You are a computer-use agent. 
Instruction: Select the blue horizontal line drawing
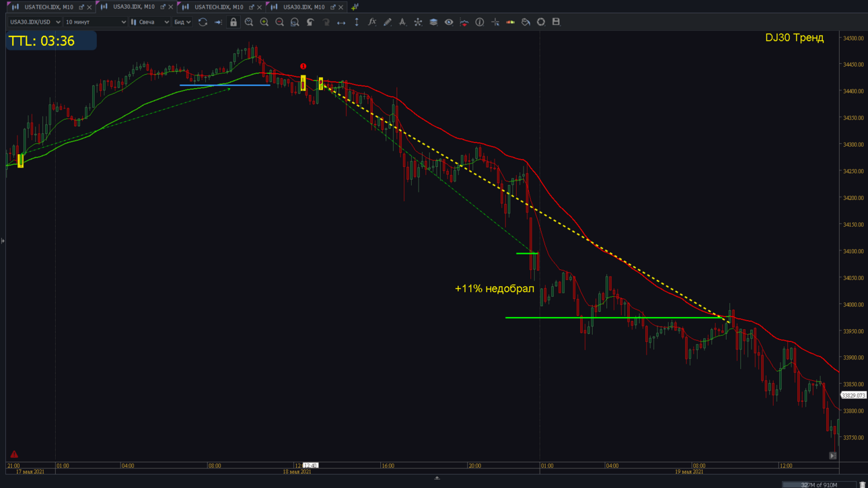pos(225,85)
